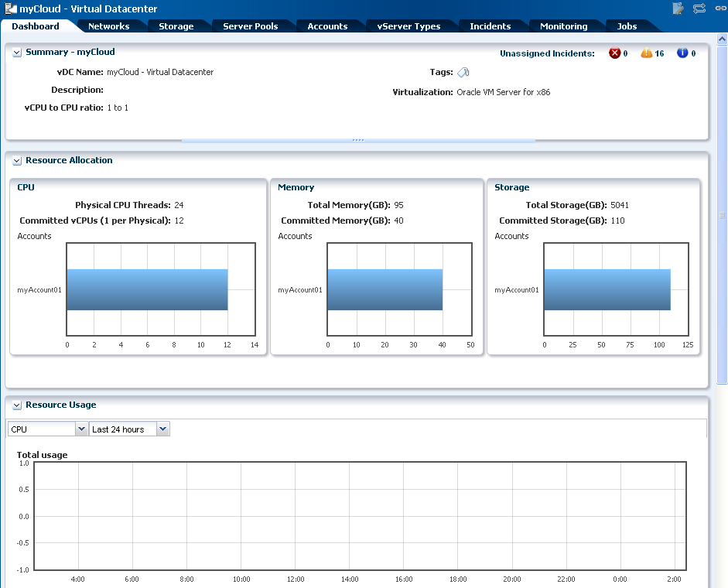Screen dimensions: 728x588
Task: Click the summary panel splitter handle
Action: [358, 140]
